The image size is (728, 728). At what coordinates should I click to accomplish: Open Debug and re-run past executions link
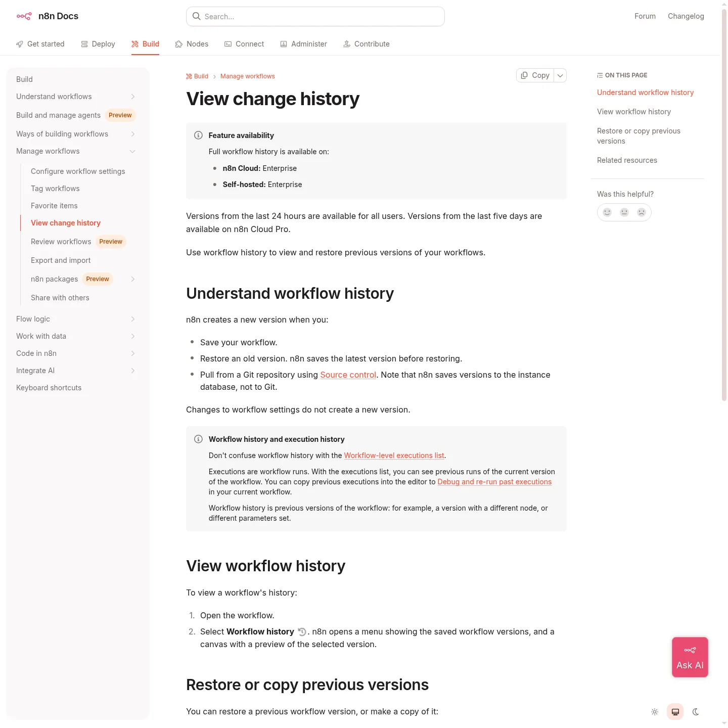pyautogui.click(x=494, y=482)
